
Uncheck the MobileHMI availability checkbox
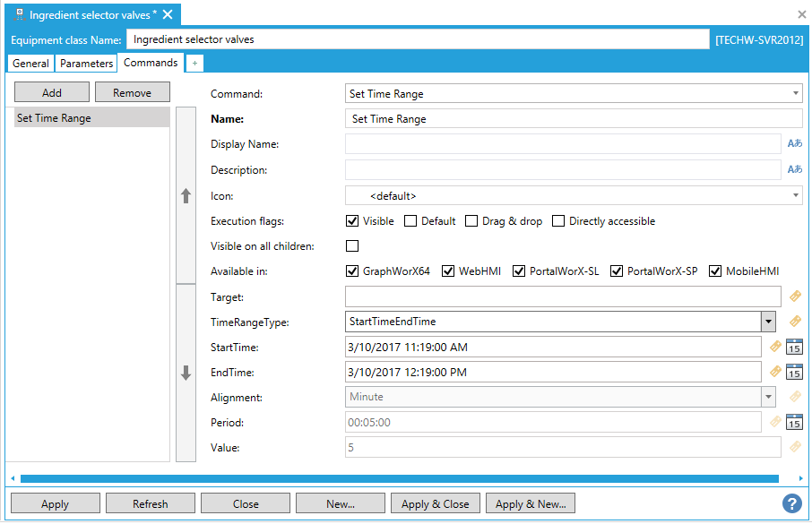pos(715,271)
